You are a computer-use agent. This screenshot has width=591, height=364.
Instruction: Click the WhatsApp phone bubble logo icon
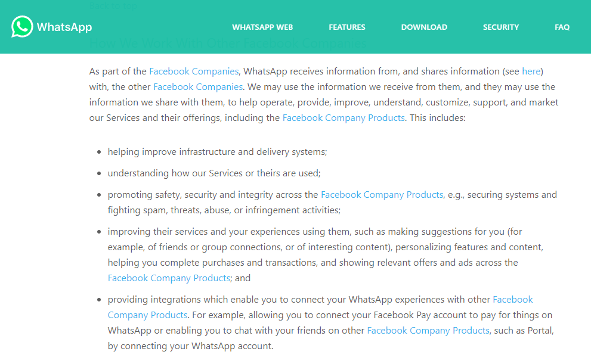tap(22, 26)
